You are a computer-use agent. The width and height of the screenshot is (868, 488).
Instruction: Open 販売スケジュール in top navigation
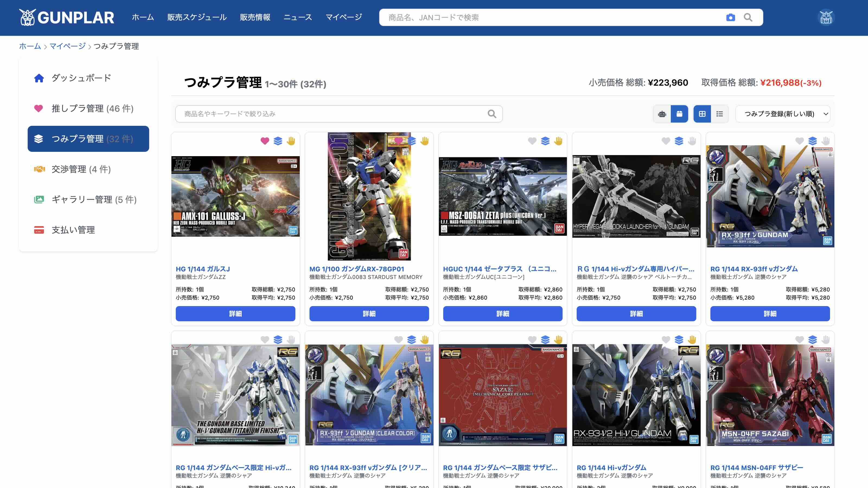[197, 18]
